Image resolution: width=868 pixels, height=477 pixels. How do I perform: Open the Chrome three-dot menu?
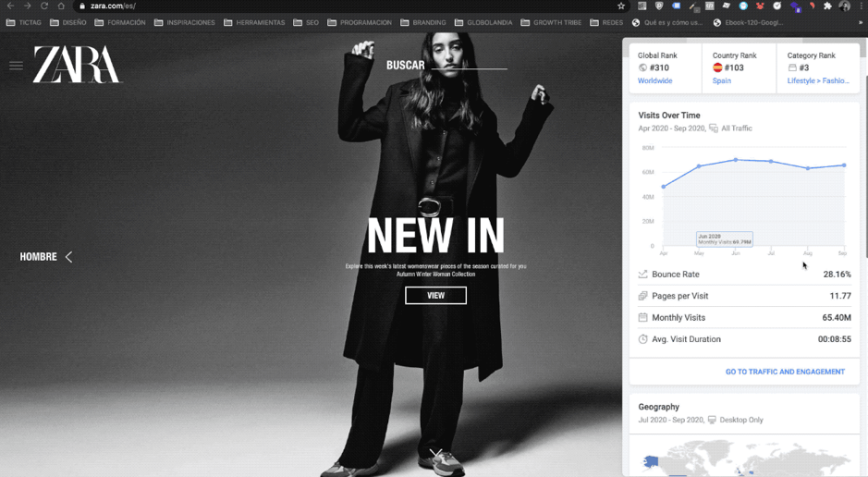[x=861, y=6]
